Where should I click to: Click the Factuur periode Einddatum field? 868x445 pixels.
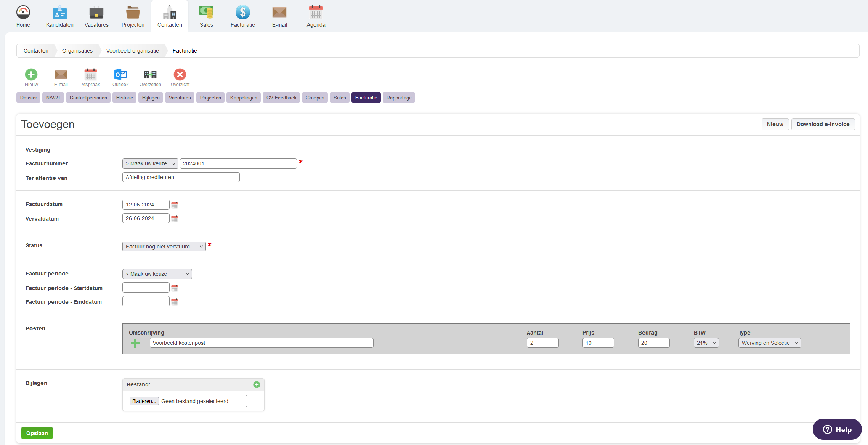(x=146, y=301)
